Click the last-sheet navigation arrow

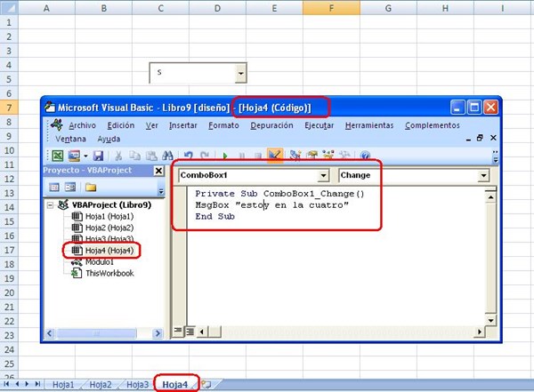coord(37,384)
